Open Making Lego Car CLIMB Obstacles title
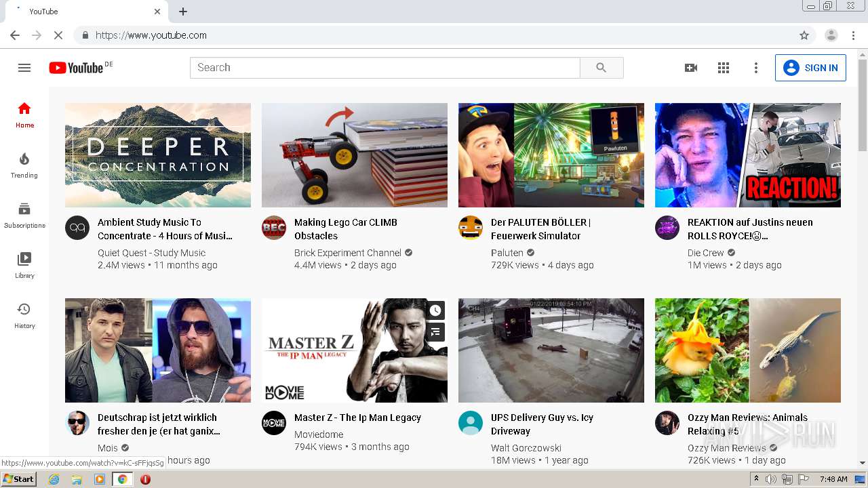Image resolution: width=868 pixels, height=488 pixels. pos(346,229)
